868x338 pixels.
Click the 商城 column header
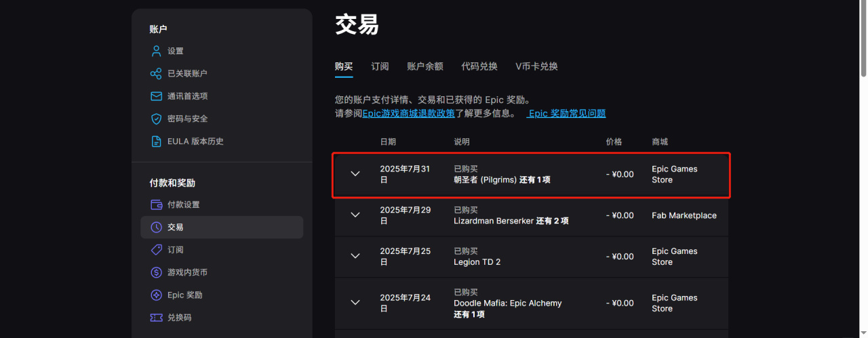[660, 142]
